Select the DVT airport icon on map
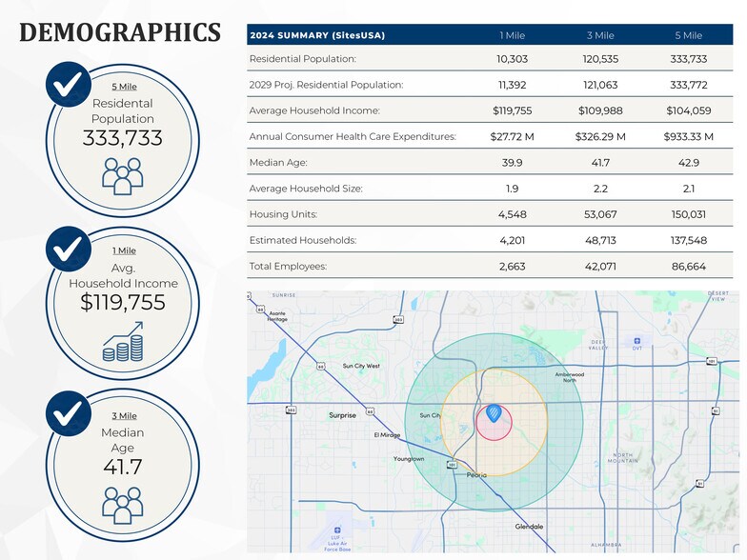This screenshot has height=560, width=747. pyautogui.click(x=636, y=340)
